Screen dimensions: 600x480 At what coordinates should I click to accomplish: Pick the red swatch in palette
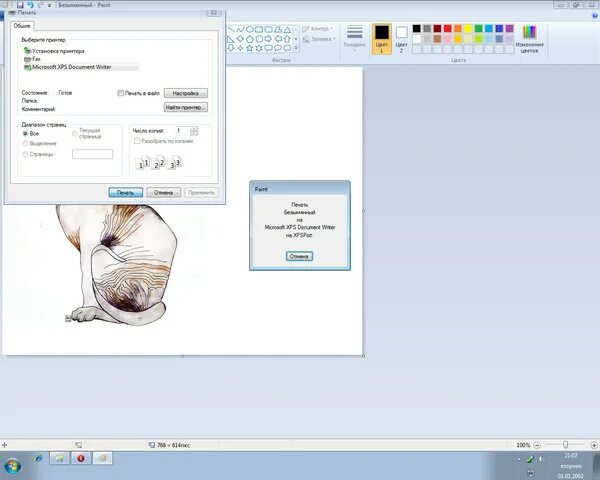[447, 29]
